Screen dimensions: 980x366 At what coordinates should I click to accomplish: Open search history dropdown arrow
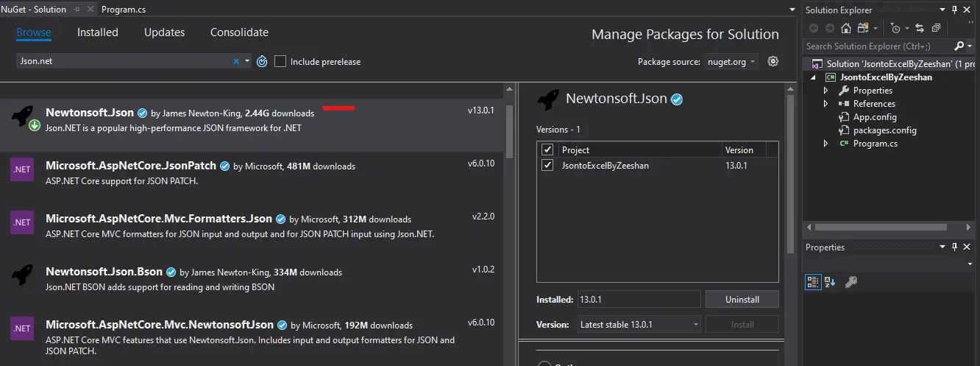[247, 61]
